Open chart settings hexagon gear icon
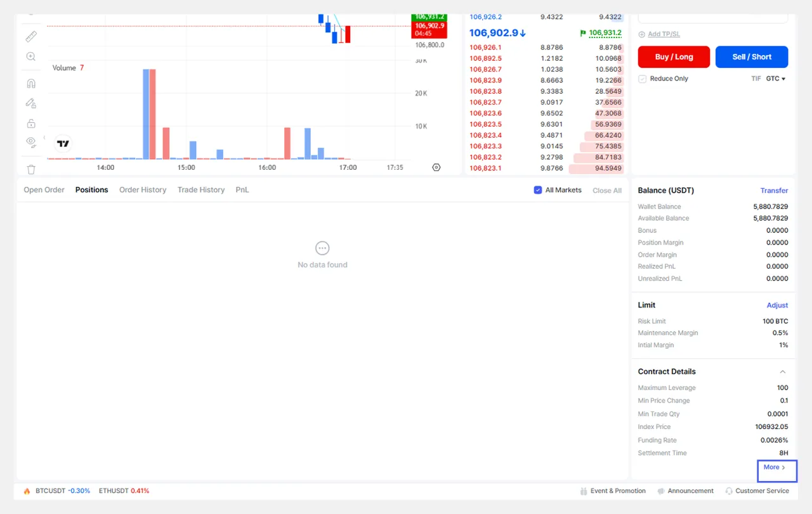Screen dimensions: 812x514 coord(436,167)
